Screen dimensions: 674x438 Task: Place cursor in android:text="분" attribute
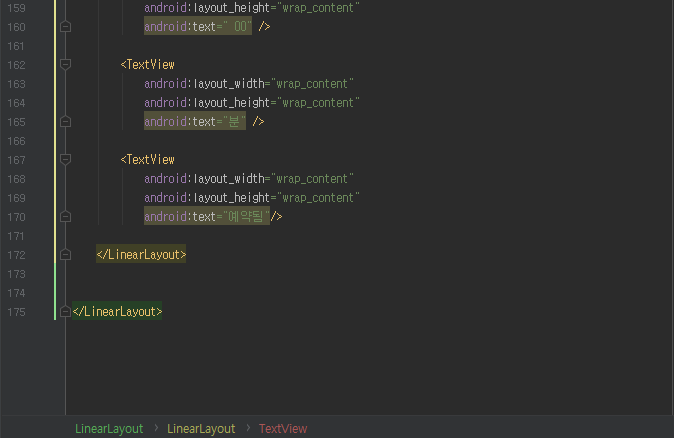click(x=195, y=122)
